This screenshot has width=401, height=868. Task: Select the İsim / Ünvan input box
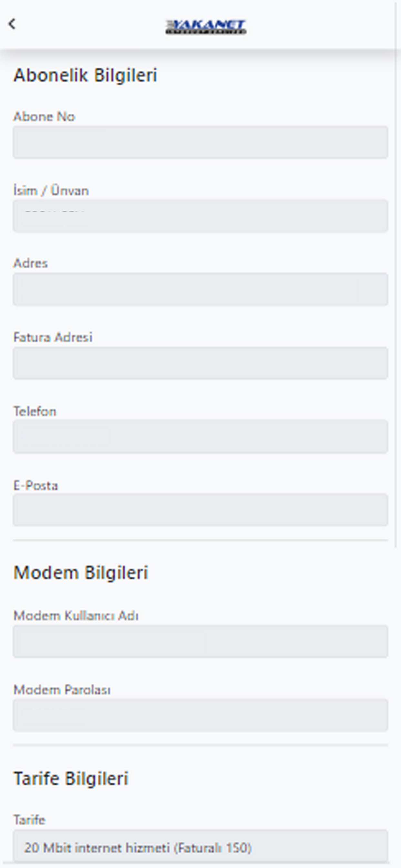click(200, 216)
